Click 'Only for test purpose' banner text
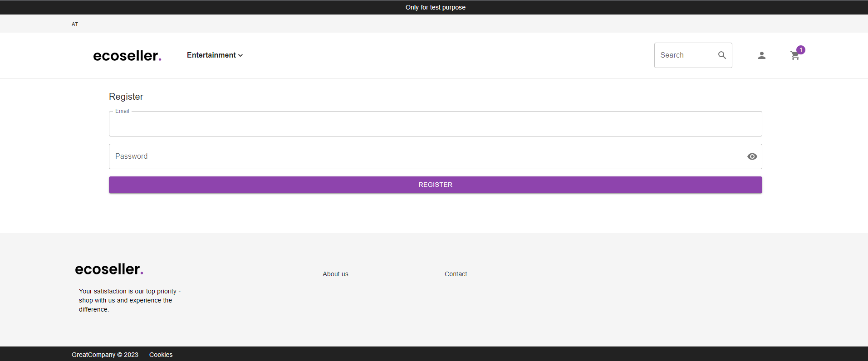The width and height of the screenshot is (868, 361). [x=435, y=7]
